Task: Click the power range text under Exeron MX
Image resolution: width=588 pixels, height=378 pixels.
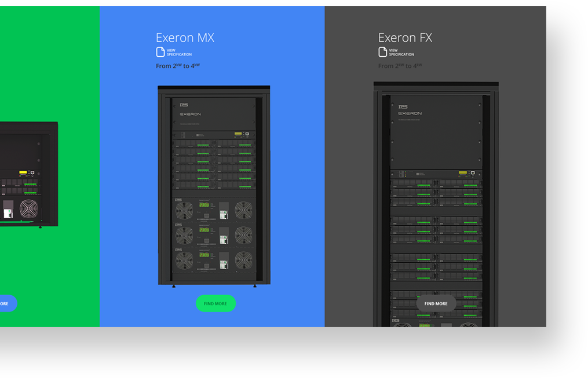Action: pyautogui.click(x=178, y=65)
